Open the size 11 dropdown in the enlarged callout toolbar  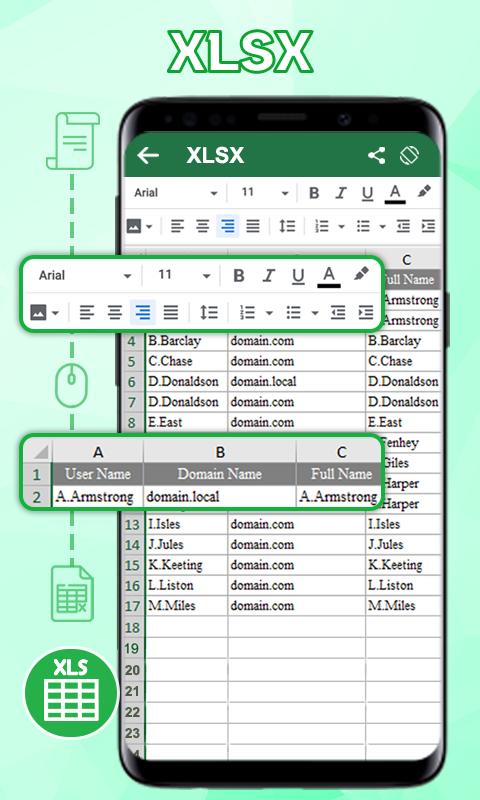click(184, 276)
